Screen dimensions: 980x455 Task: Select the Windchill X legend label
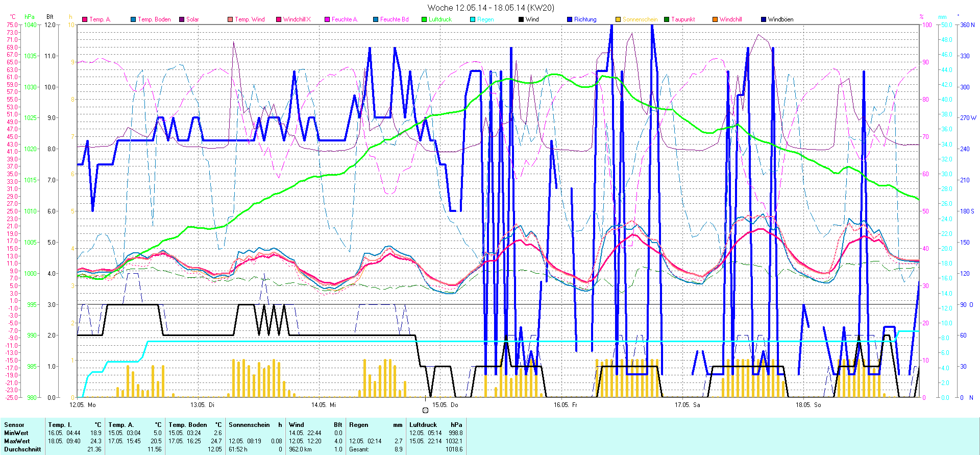point(297,19)
